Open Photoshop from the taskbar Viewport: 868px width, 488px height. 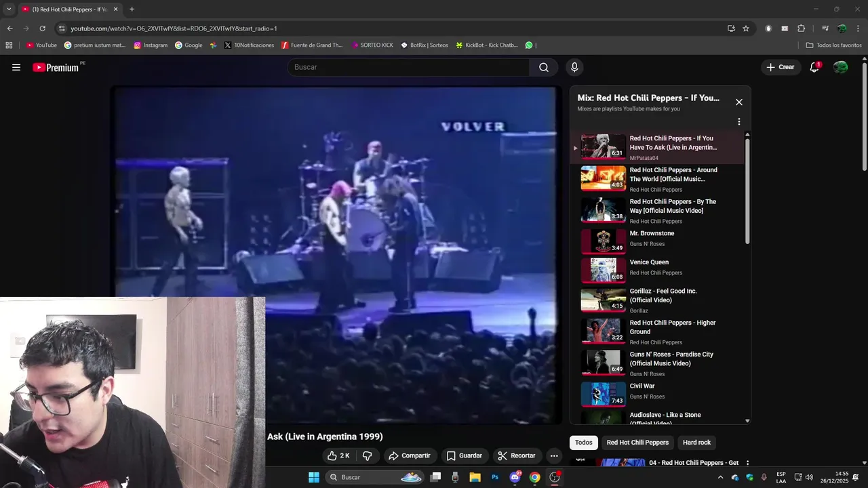495,477
